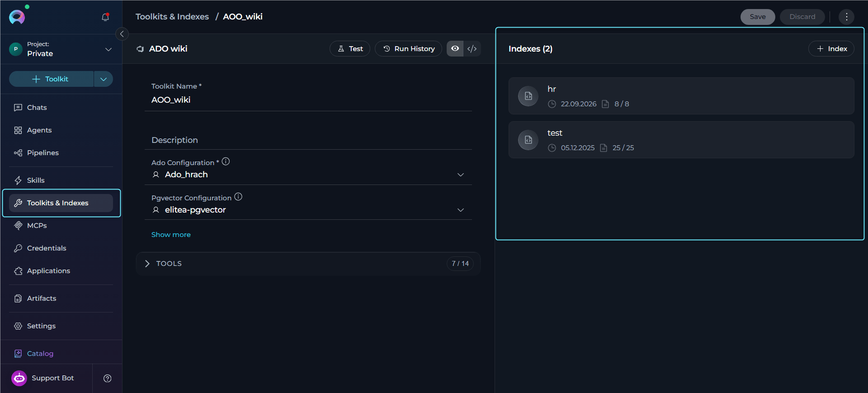Click the Description input field

click(x=308, y=140)
